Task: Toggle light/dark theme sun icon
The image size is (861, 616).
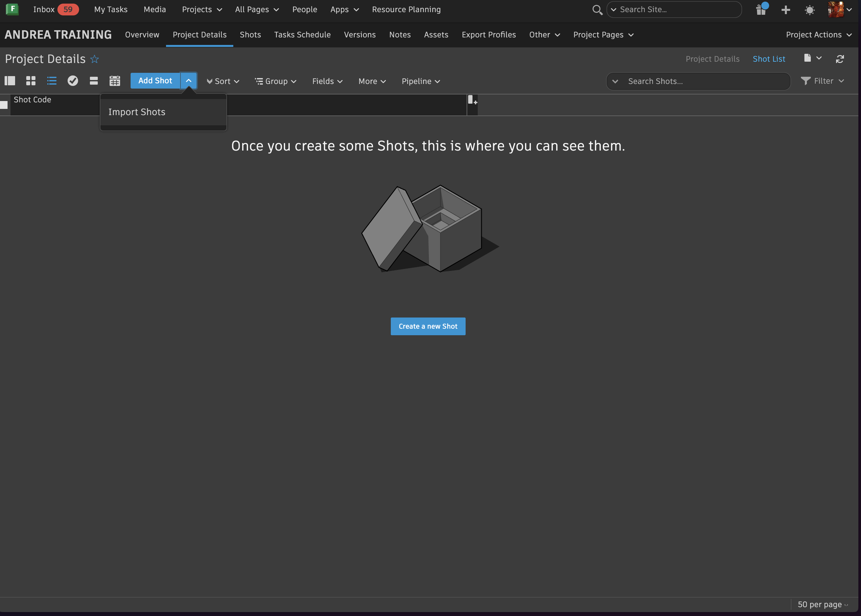Action: pos(809,10)
